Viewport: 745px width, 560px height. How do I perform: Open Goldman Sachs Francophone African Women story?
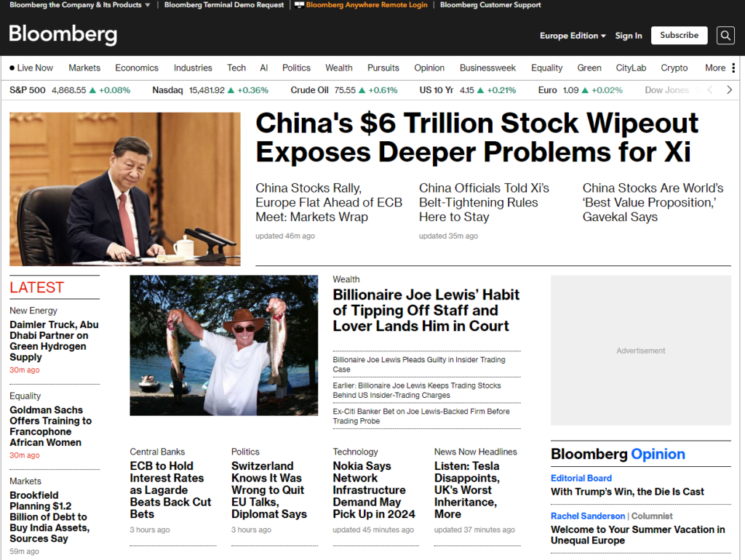[50, 426]
